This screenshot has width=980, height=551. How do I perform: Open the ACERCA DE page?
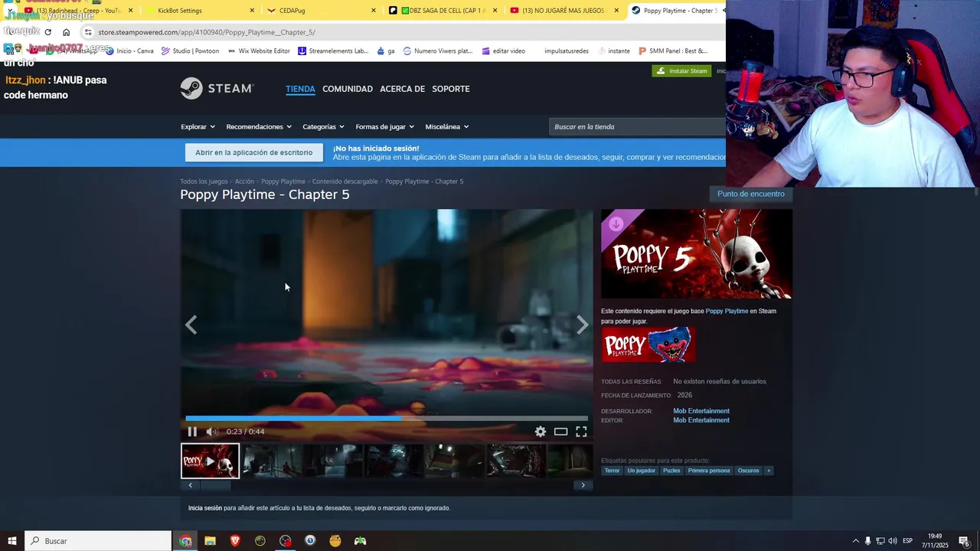402,89
